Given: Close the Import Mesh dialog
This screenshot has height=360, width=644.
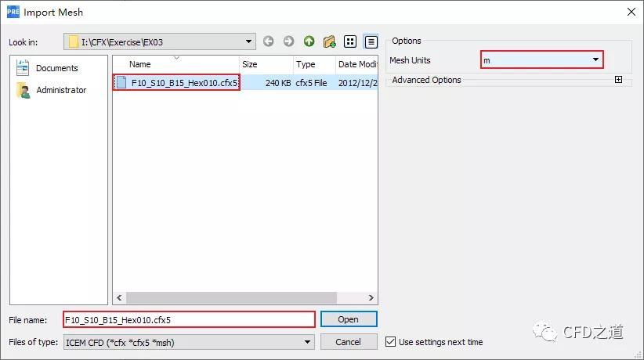Looking at the screenshot, I should point(631,12).
